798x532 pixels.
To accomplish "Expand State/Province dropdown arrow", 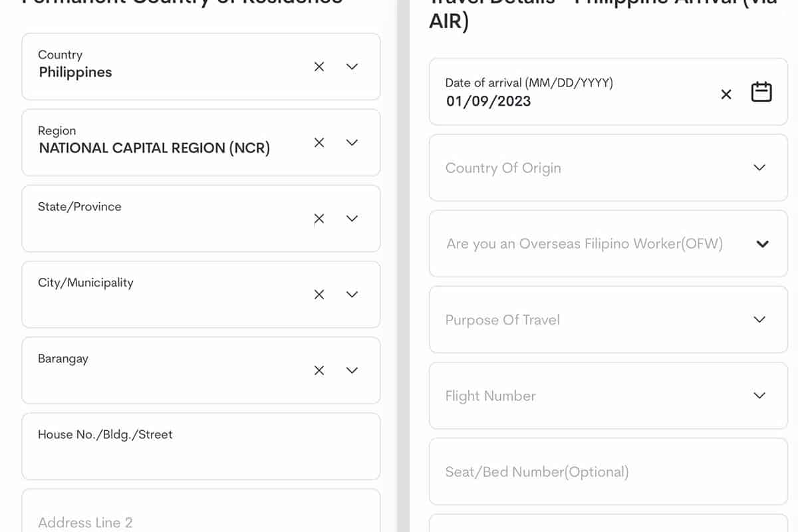I will coord(352,219).
